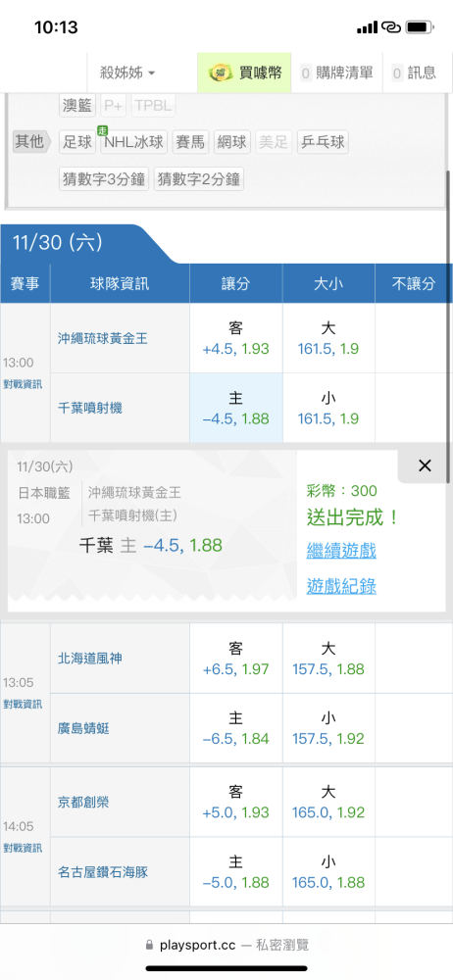Select 名古屋 小 165.0 under option
The image size is (453, 980).
tap(328, 872)
